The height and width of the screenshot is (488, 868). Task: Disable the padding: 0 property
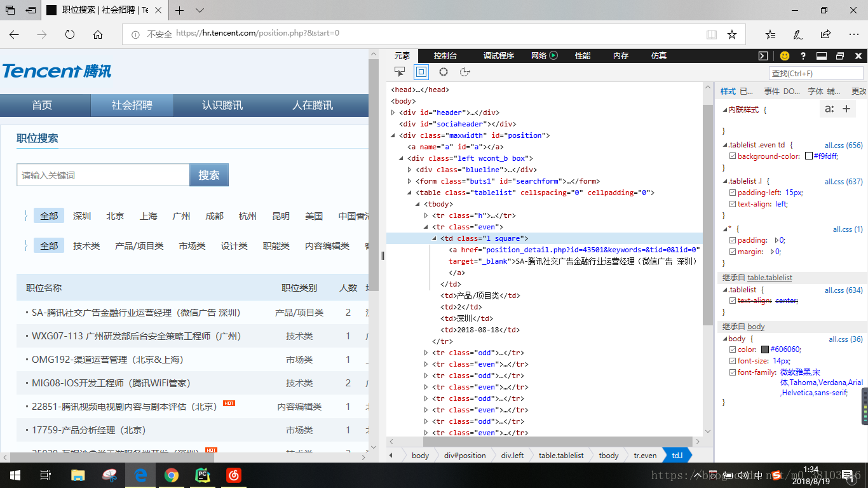(733, 240)
